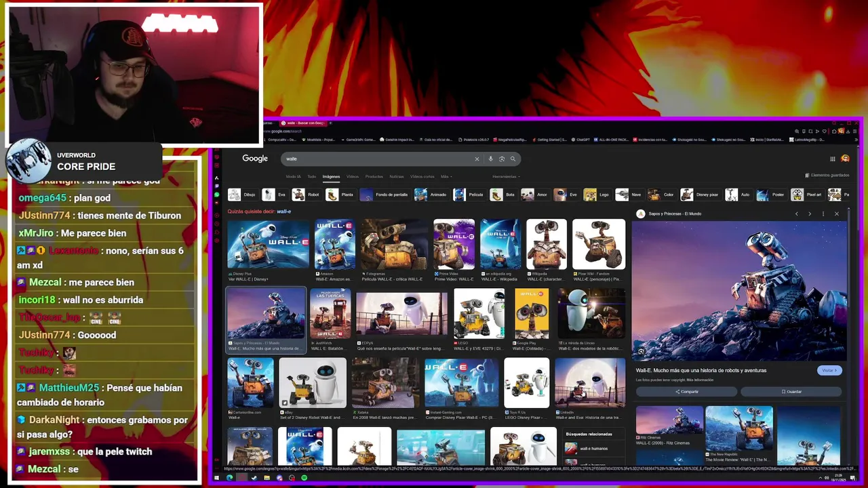
Task: Click the Compartir button
Action: coord(686,392)
